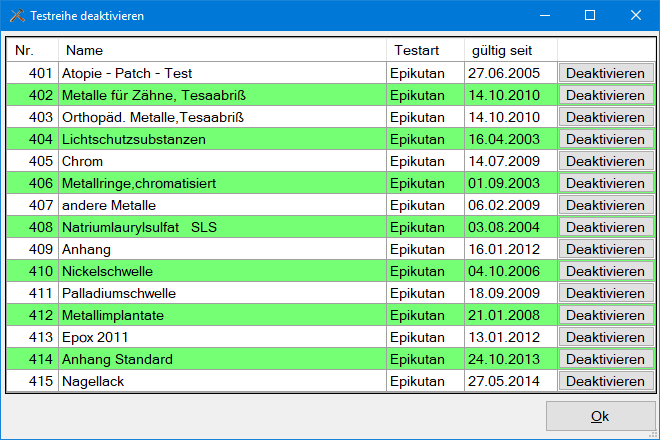
Task: Deactivate the Nagellack test series
Action: [605, 381]
